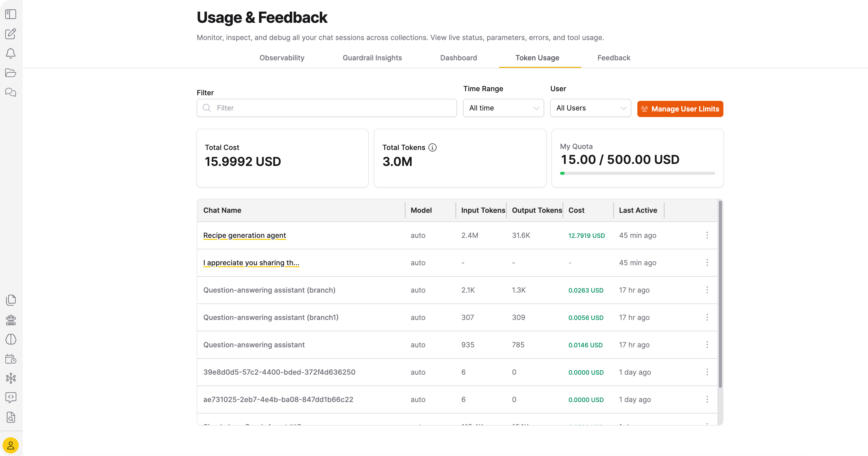Open the Time Range dropdown
868x456 pixels.
tap(503, 108)
